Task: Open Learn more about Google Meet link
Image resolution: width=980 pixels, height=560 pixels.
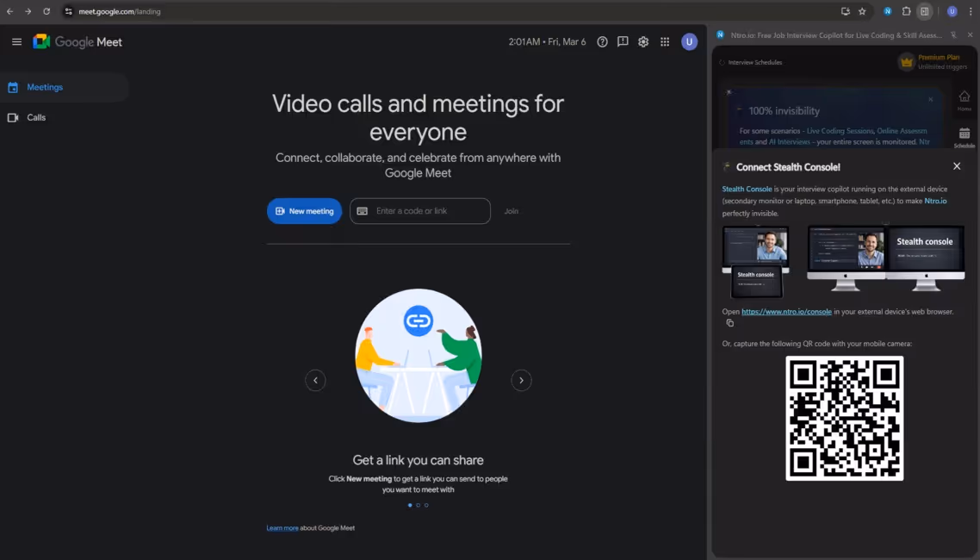Action: point(282,528)
